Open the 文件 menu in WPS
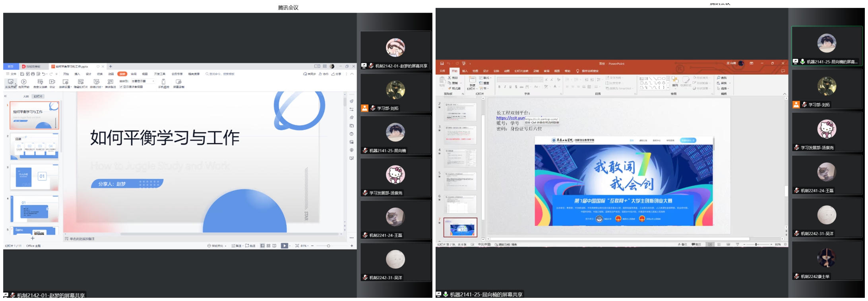The height and width of the screenshot is (301, 868). point(11,74)
